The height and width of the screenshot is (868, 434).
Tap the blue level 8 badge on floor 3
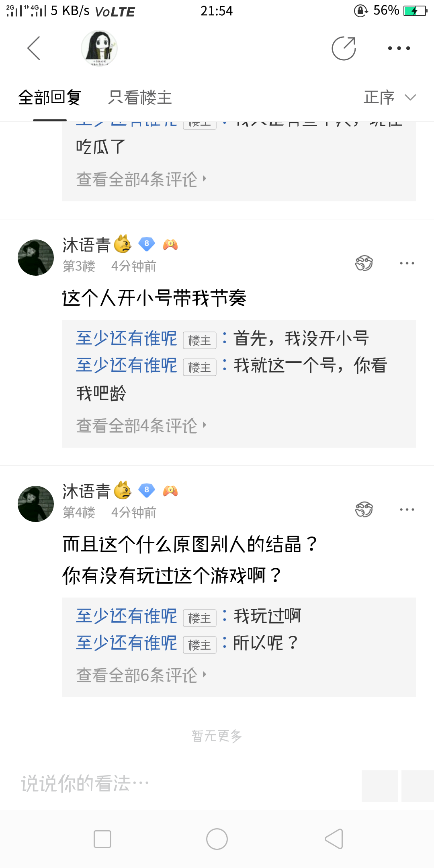tap(147, 244)
